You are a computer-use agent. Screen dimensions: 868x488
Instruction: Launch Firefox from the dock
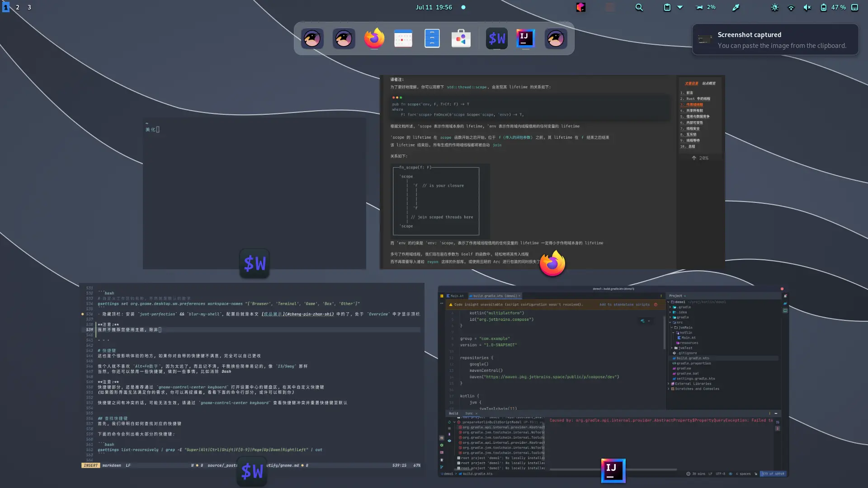374,38
